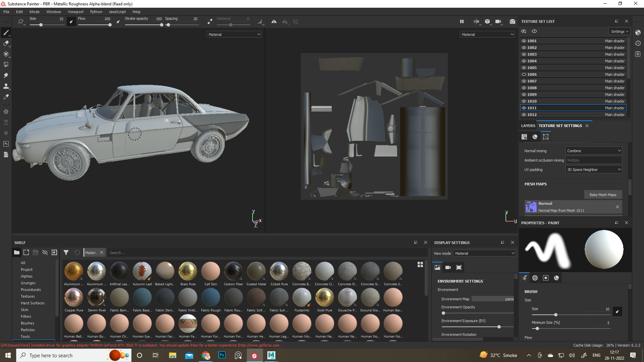Open the UV padding dropdown

point(594,170)
